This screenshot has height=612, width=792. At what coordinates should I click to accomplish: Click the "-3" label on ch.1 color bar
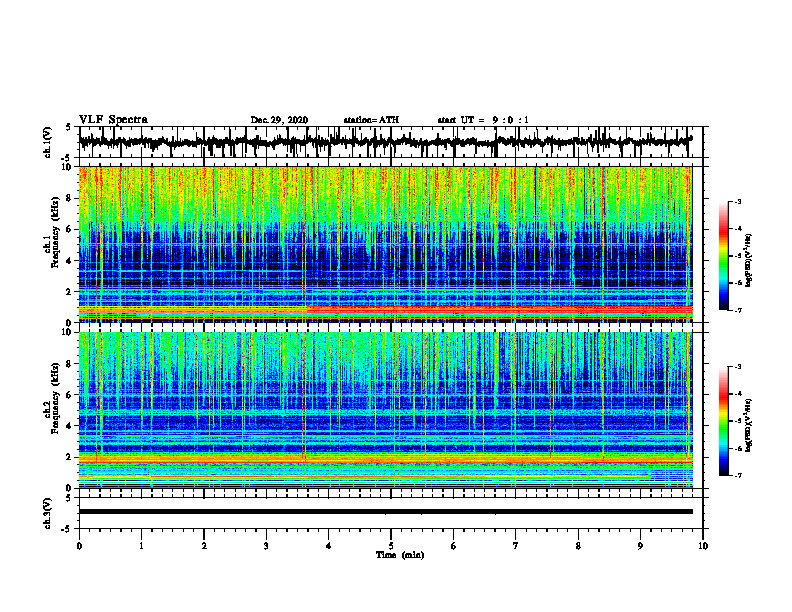pos(738,201)
